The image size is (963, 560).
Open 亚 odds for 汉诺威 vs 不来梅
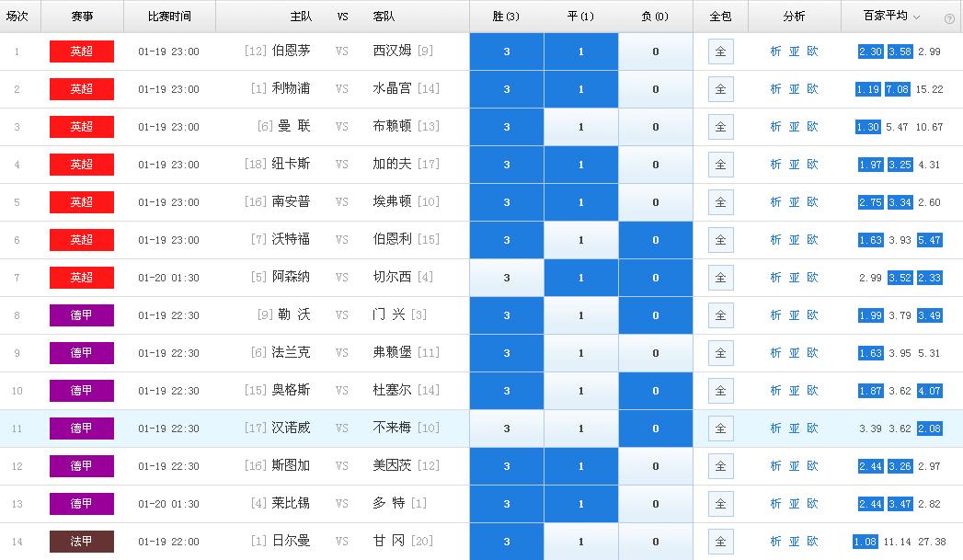[794, 429]
